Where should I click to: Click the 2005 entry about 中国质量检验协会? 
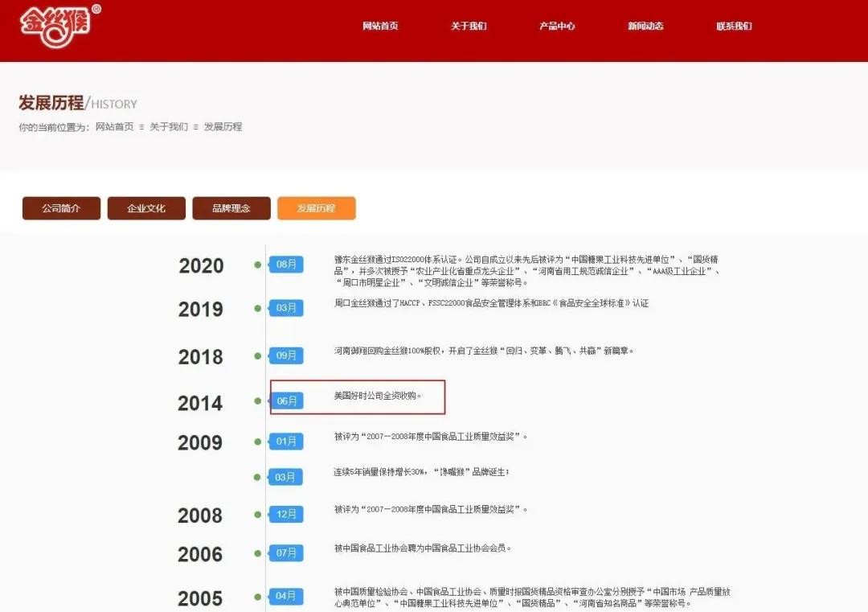click(x=532, y=597)
